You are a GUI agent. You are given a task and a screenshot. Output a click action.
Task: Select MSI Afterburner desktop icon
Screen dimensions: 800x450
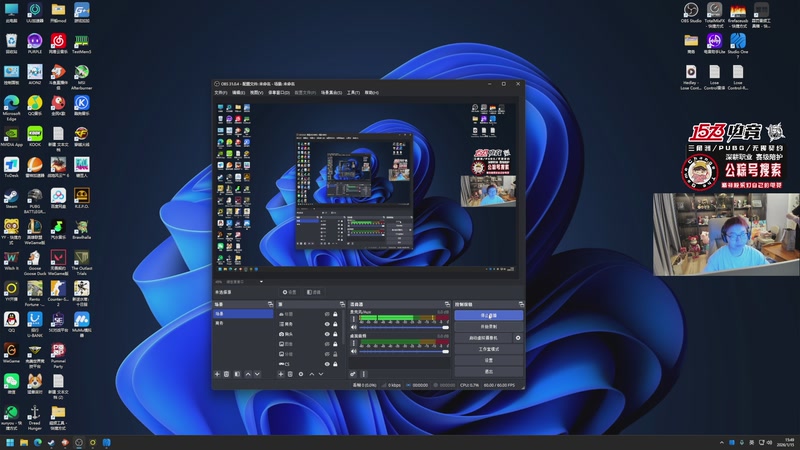[81, 77]
